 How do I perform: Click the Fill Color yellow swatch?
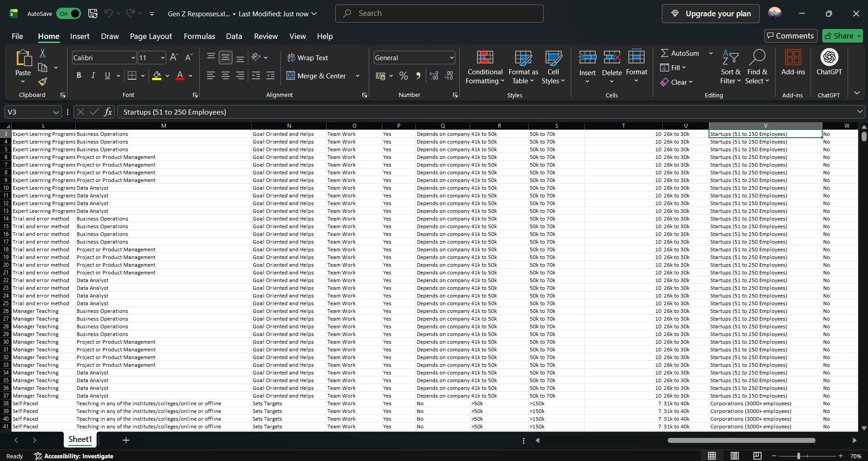pyautogui.click(x=157, y=76)
